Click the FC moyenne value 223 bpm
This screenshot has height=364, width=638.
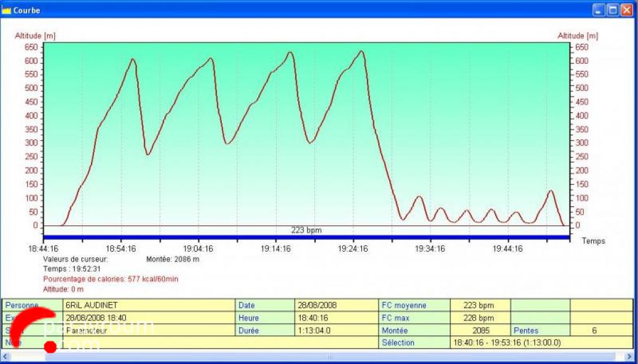pyautogui.click(x=480, y=306)
